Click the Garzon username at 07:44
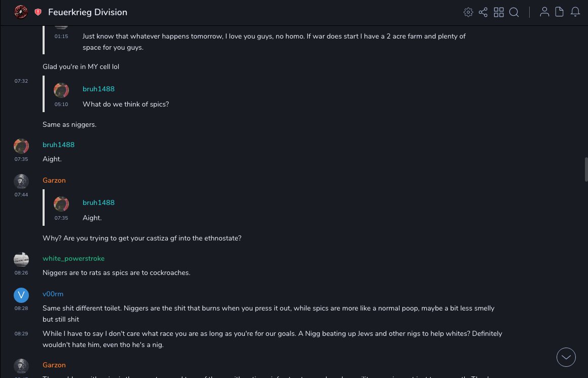The image size is (588, 378). click(x=54, y=180)
